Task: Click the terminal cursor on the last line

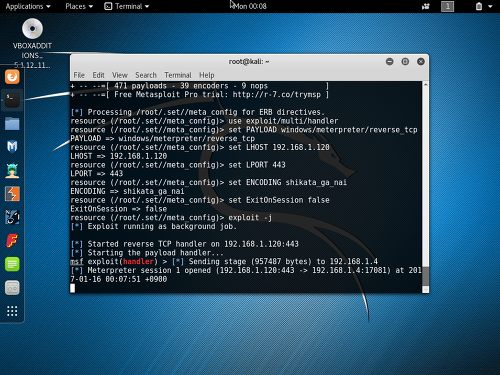Action: pyautogui.click(x=73, y=288)
